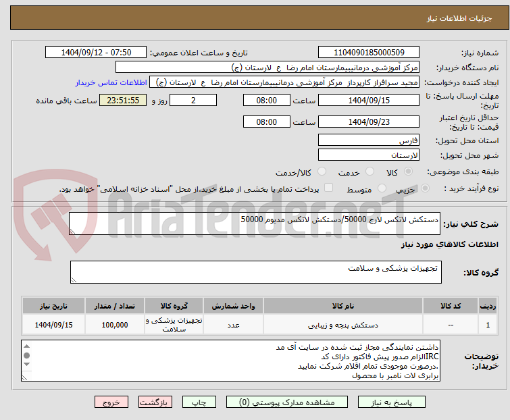Screen dimensions: 510x420
Task: Click item name cell 'دستکش پنجه و زیبایی'
Action: pyautogui.click(x=343, y=325)
